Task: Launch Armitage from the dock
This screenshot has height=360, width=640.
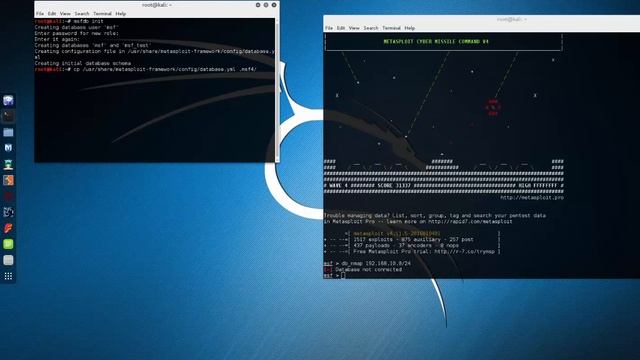Action: (x=8, y=164)
